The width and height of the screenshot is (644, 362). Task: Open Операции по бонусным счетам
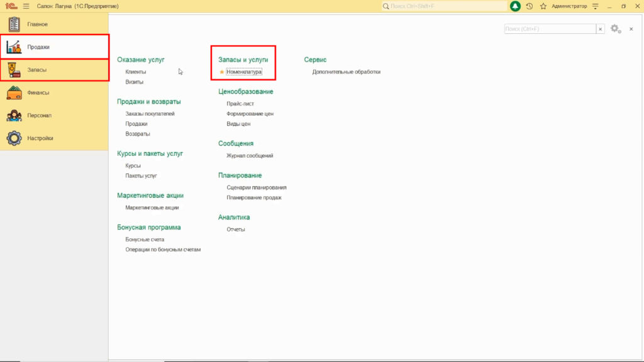pos(163,250)
